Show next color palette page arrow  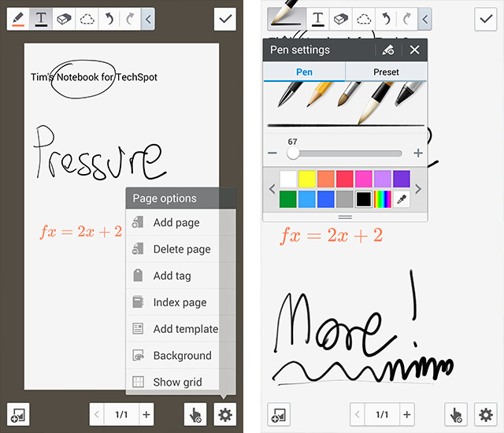(x=419, y=189)
